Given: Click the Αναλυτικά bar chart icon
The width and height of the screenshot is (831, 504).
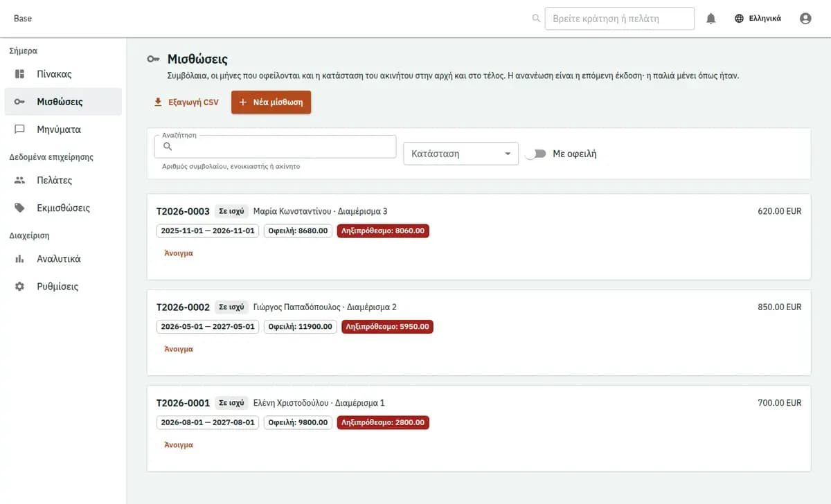Looking at the screenshot, I should click(x=20, y=259).
